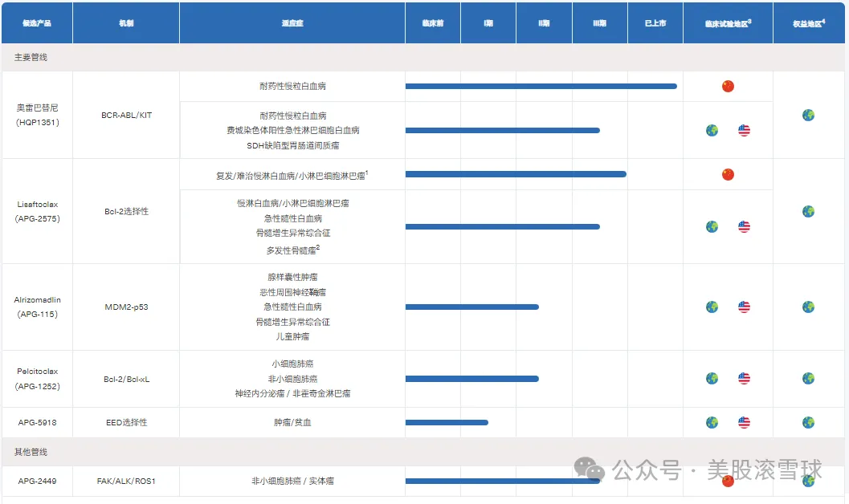Click trial-region globe in Alrizomadlin (APG-115) row
This screenshot has width=849, height=504.
coord(712,307)
